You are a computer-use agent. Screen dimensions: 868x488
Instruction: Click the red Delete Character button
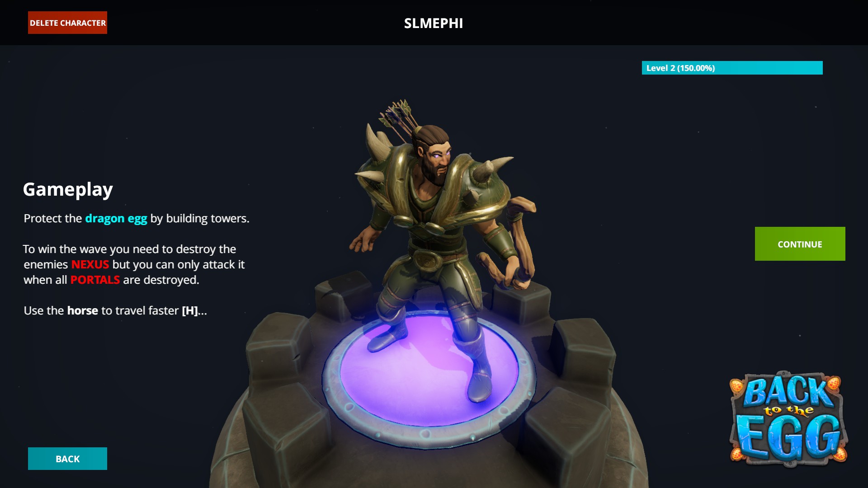click(x=67, y=23)
